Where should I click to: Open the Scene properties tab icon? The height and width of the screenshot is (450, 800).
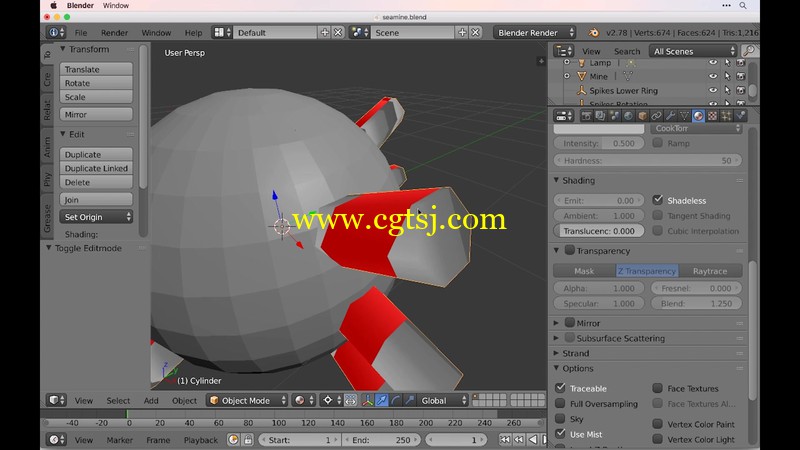[x=614, y=116]
